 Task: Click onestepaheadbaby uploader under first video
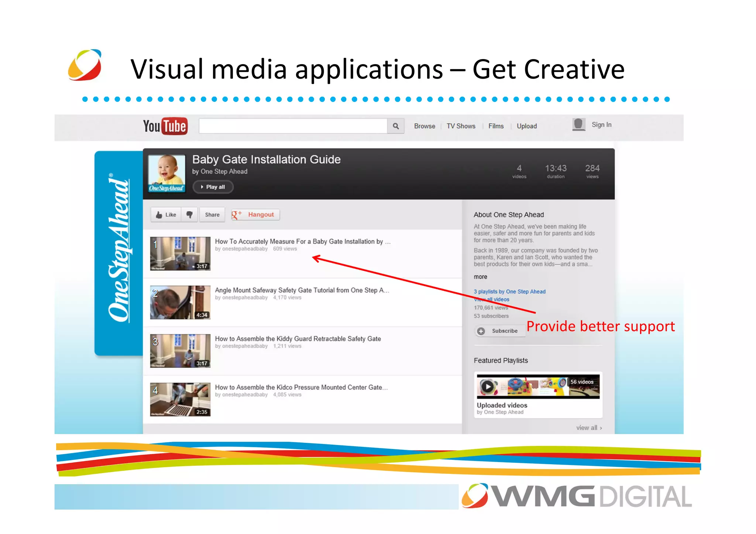tap(245, 249)
